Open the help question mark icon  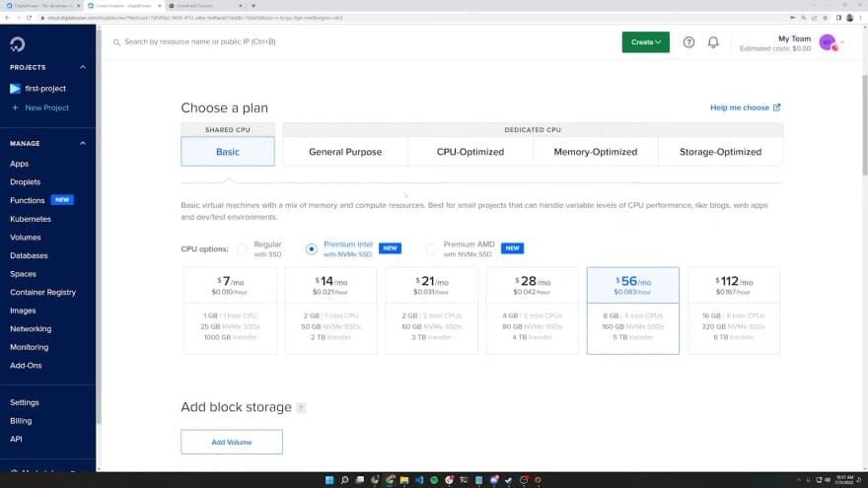[688, 42]
